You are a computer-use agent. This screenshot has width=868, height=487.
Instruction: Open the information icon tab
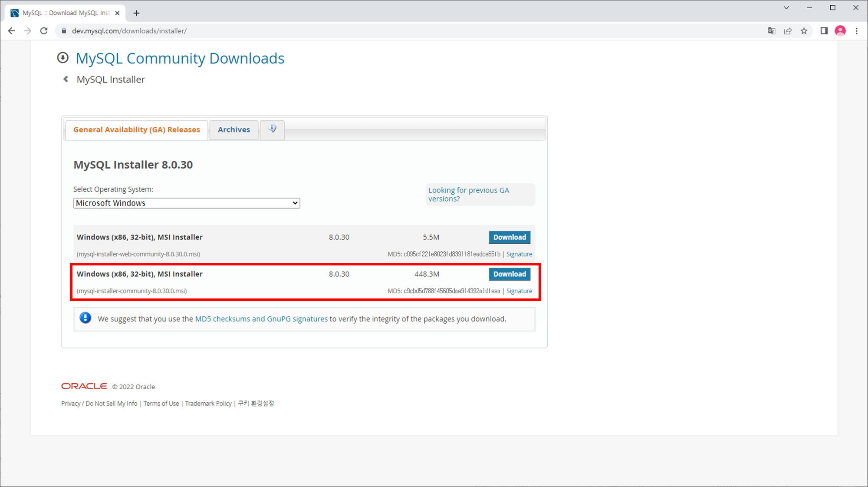point(272,129)
